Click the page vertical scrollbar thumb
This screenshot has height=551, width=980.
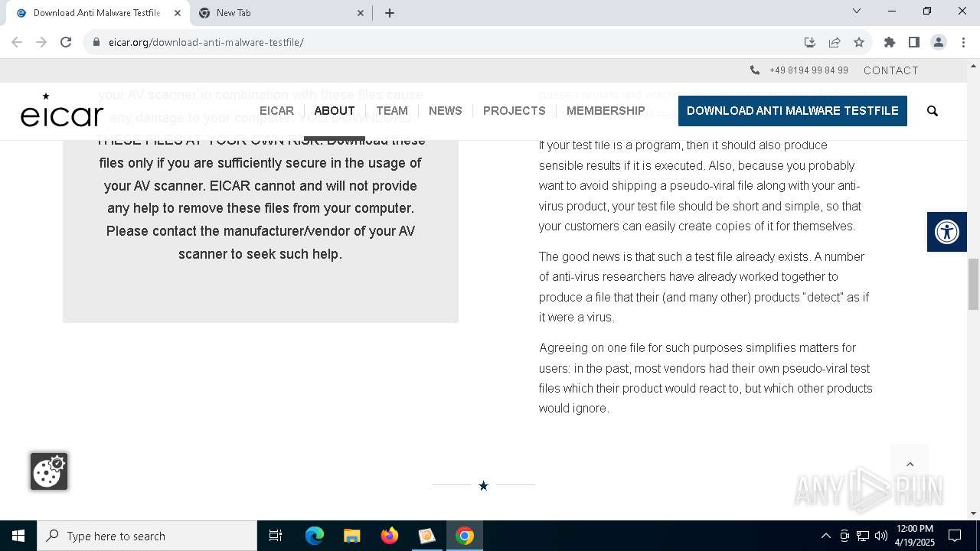(x=973, y=284)
